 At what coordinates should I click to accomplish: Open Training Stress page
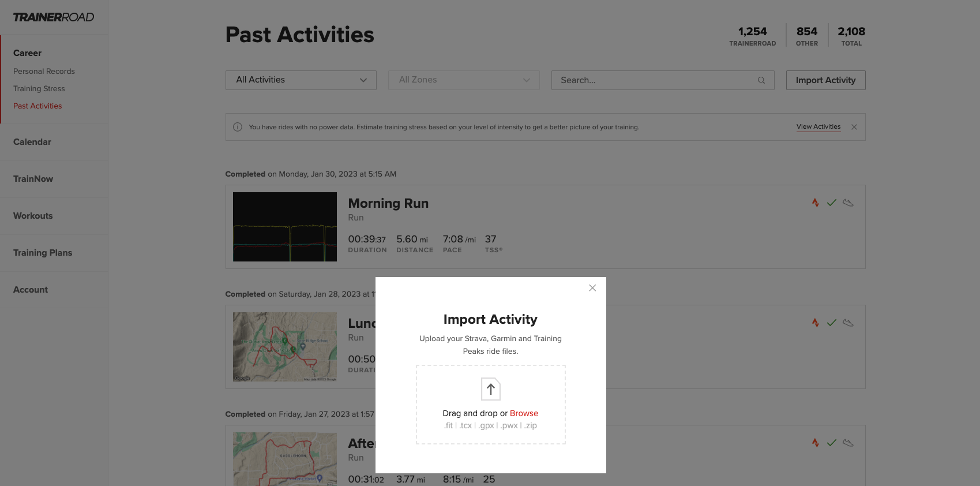[x=39, y=89]
